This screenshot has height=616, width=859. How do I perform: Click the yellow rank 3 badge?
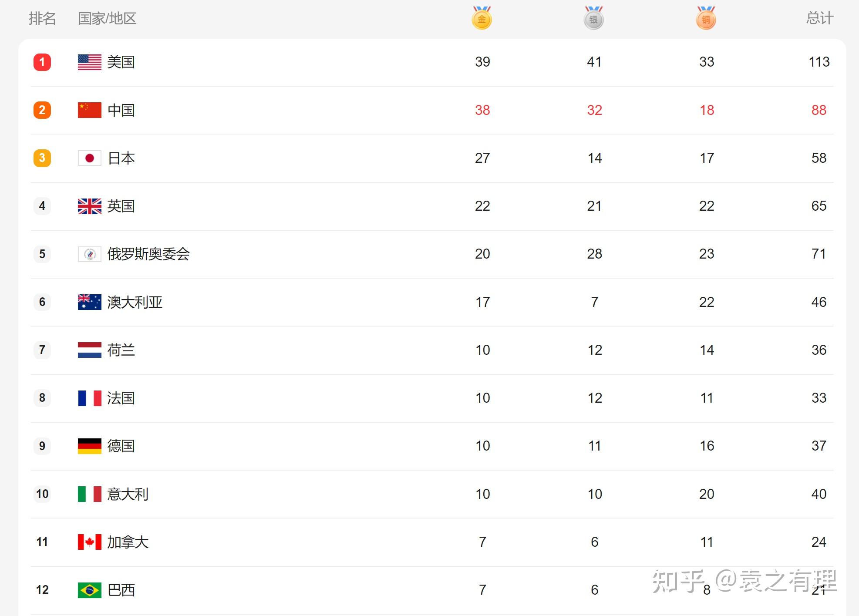click(42, 158)
